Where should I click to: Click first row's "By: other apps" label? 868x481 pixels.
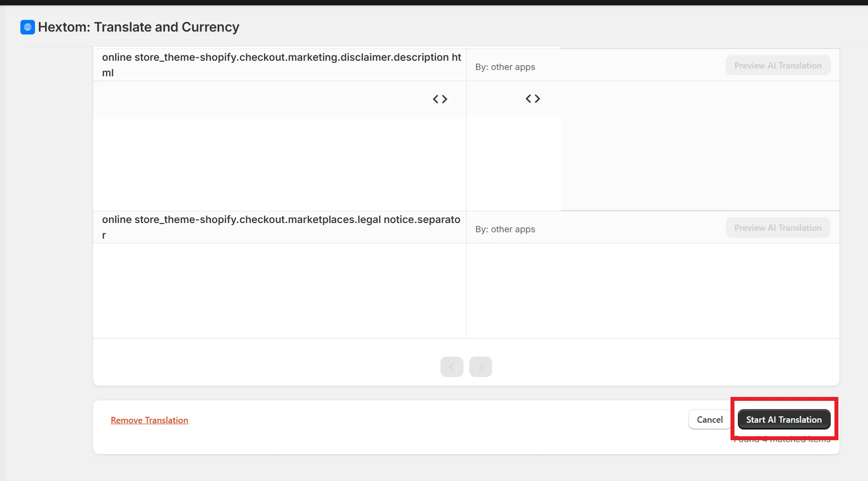[505, 67]
